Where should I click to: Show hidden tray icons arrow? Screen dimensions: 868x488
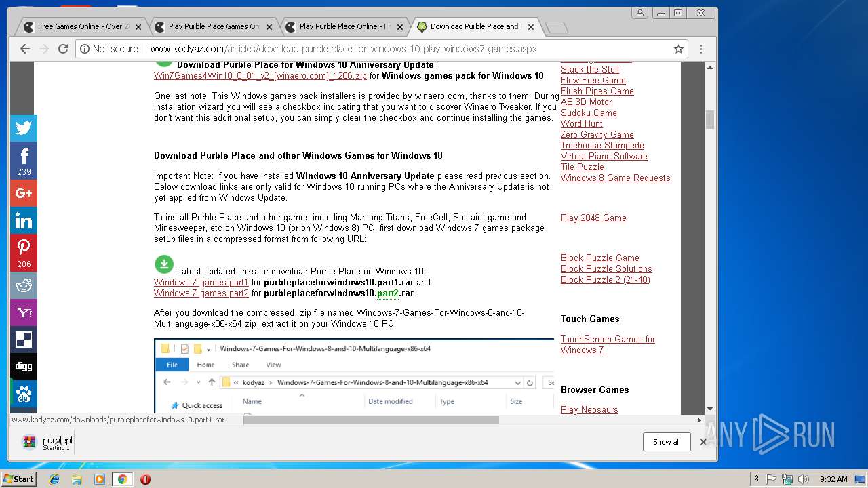(756, 479)
